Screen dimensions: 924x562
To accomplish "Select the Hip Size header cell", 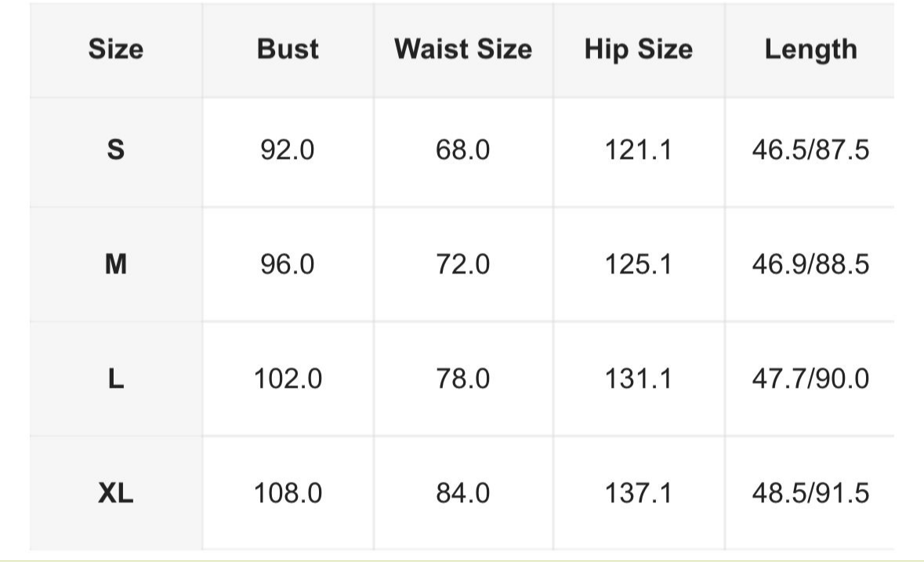I will pyautogui.click(x=639, y=49).
